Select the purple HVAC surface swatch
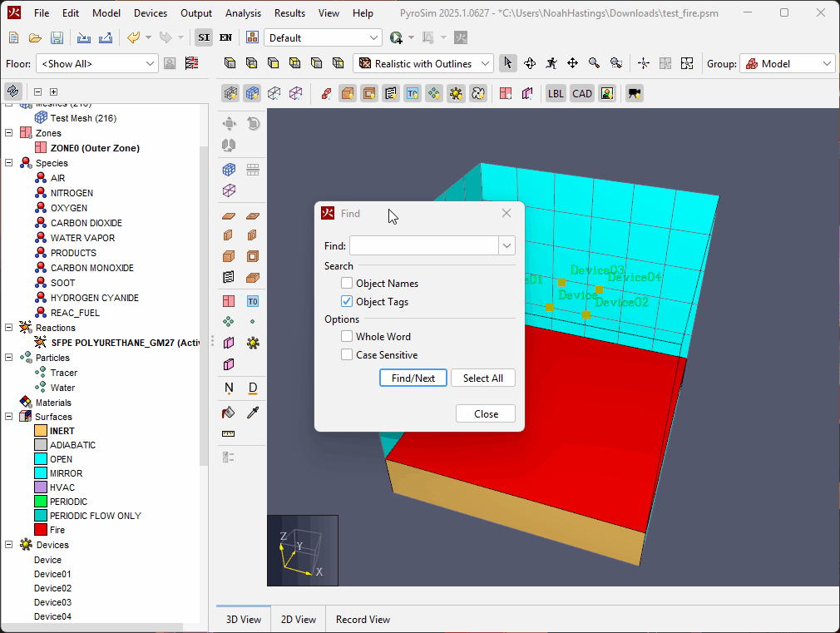 [41, 487]
